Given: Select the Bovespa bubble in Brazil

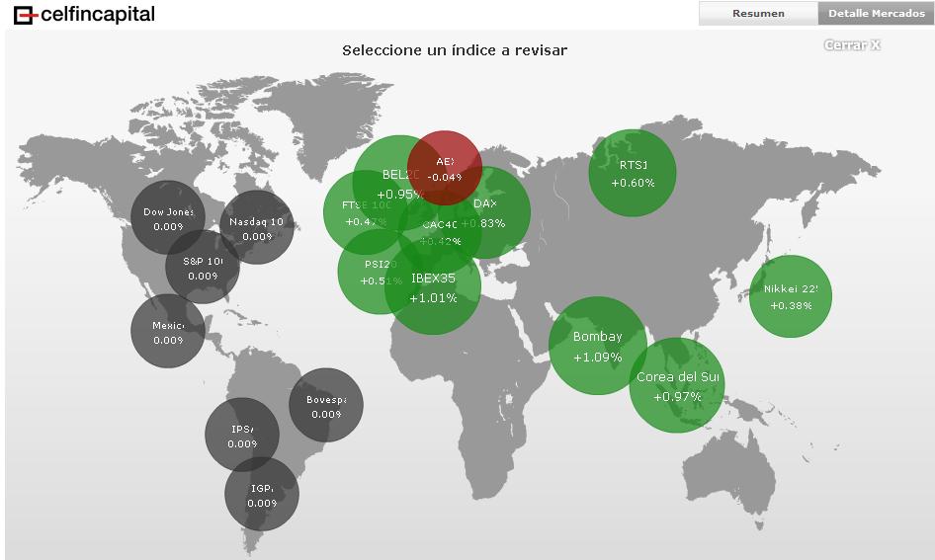Looking at the screenshot, I should (x=326, y=405).
